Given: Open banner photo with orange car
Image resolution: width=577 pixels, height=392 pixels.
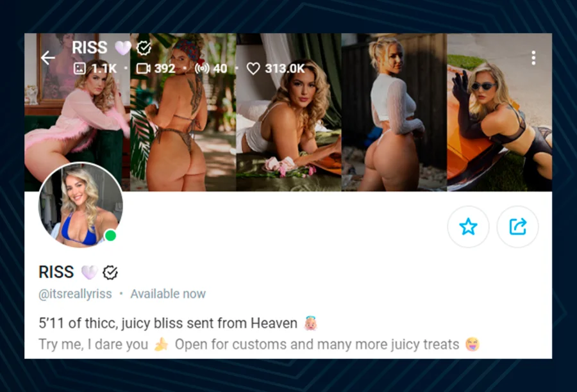Looking at the screenshot, I should point(499,112).
